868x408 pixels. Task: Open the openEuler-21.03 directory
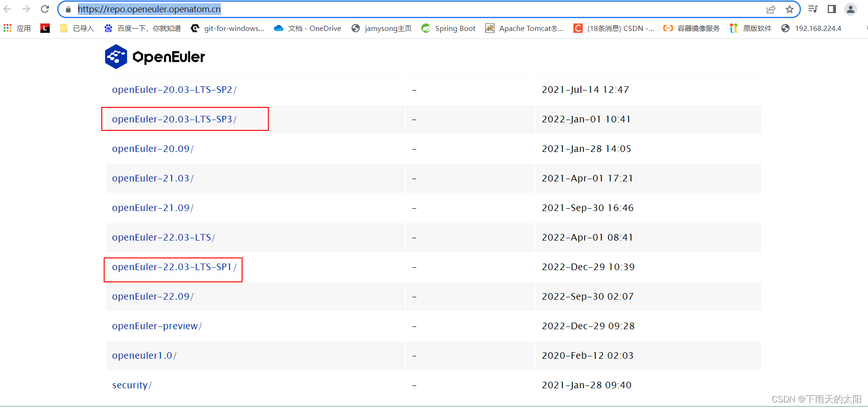[x=152, y=178]
